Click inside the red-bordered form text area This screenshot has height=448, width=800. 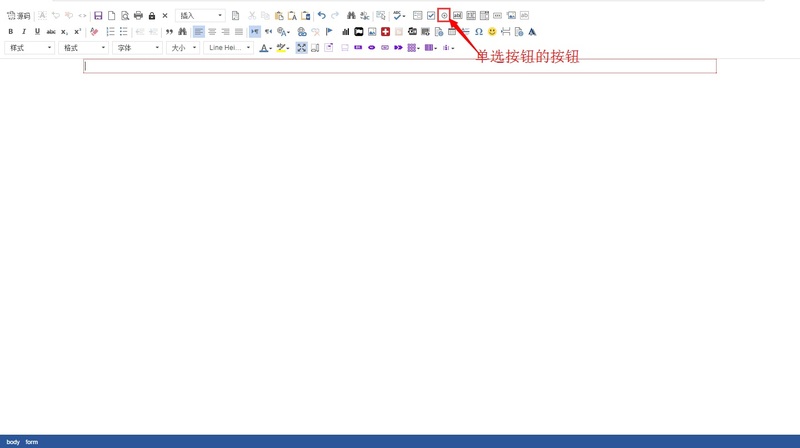click(x=400, y=66)
